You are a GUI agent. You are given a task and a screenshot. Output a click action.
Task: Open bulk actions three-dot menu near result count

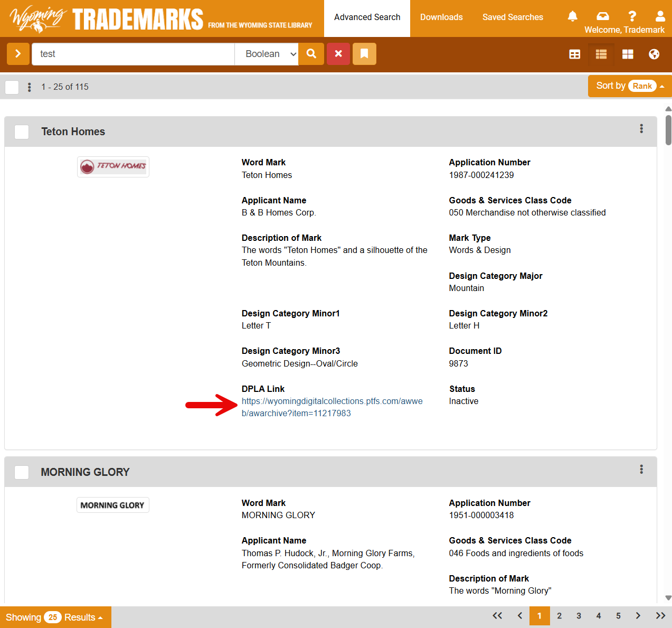click(x=30, y=87)
